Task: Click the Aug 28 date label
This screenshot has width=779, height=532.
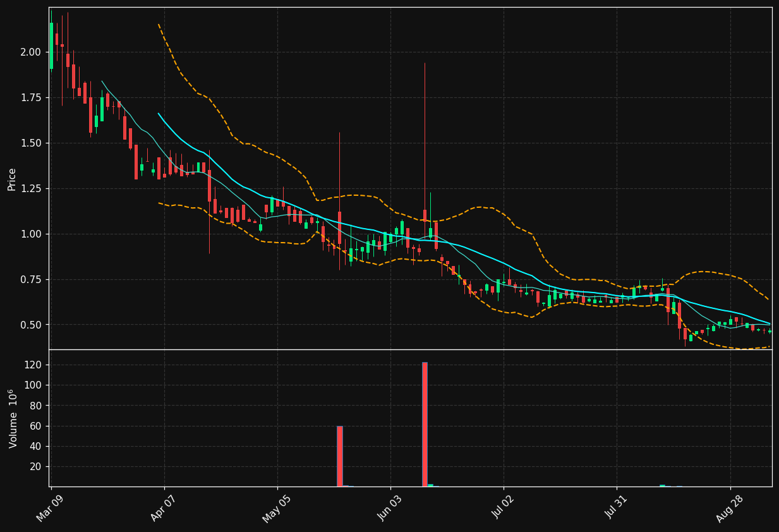Action: [729, 508]
